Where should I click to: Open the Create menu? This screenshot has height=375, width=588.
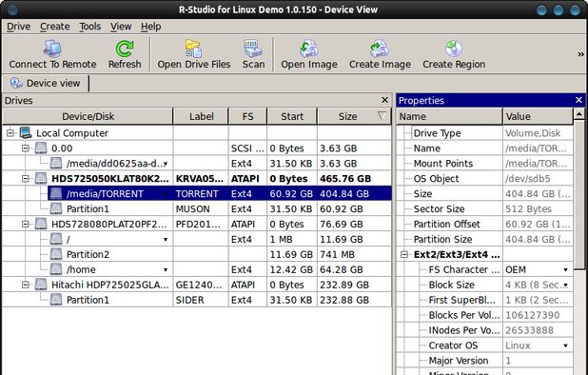(x=55, y=27)
